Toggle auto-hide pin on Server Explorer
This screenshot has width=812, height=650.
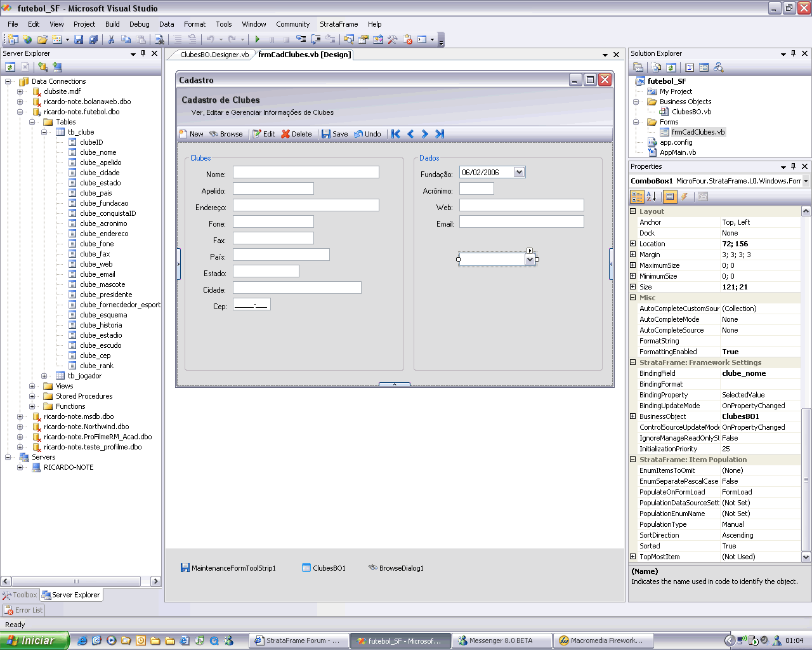click(143, 54)
